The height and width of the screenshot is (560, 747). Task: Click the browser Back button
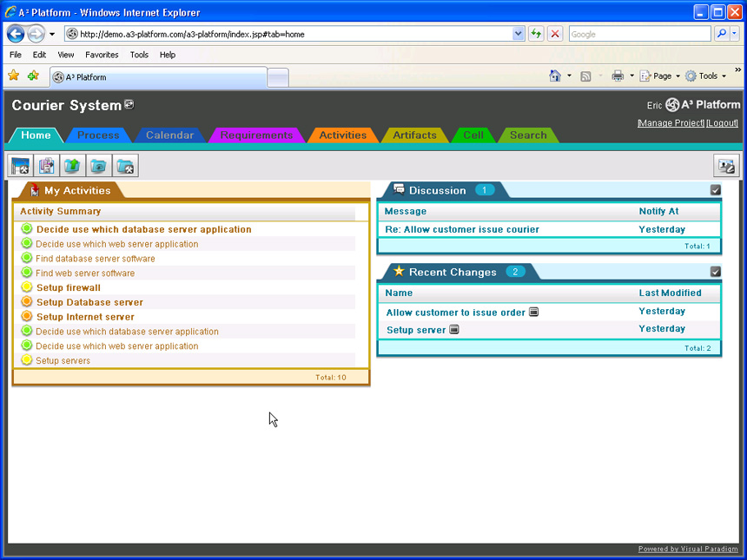16,34
